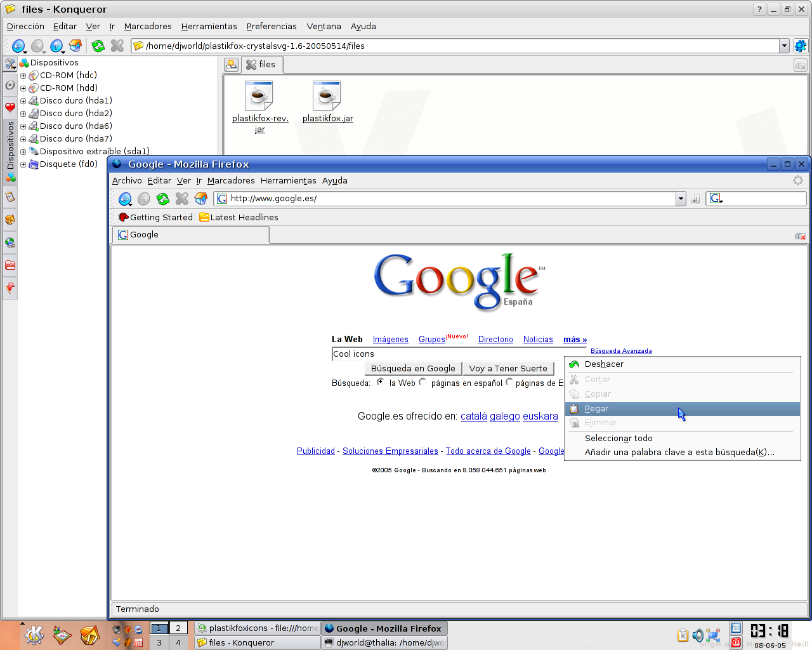The height and width of the screenshot is (650, 812).
Task: Click Firefox's Stop X toolbar button
Action: pos(182,199)
